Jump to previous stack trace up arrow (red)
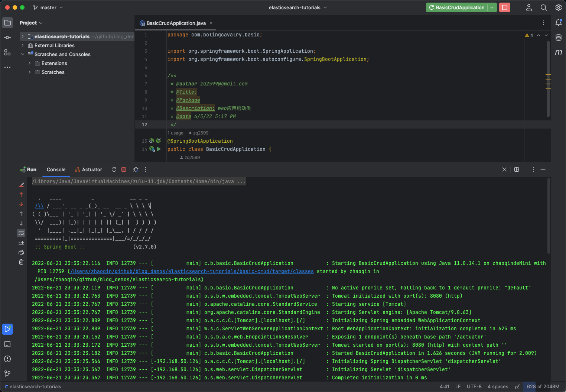Image resolution: width=566 pixels, height=392 pixels. [x=21, y=194]
